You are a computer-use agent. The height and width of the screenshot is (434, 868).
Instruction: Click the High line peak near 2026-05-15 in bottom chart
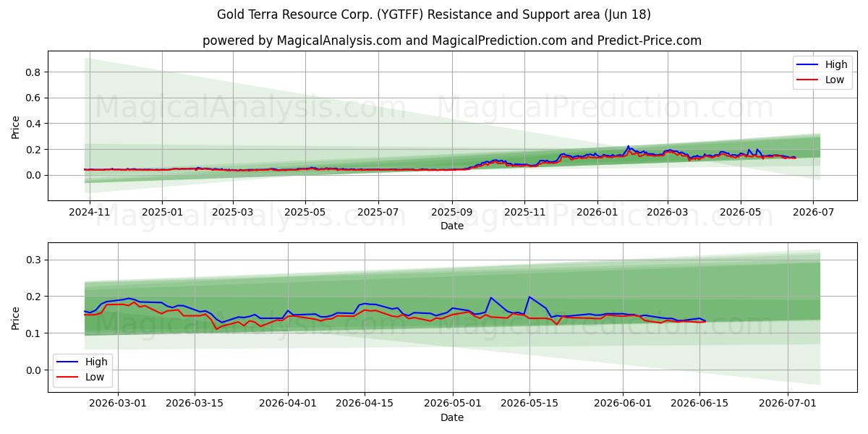[529, 297]
